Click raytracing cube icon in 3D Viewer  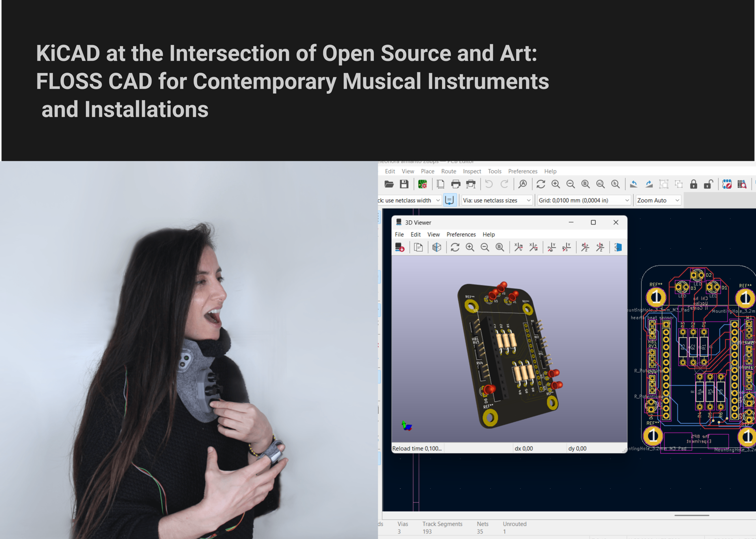coord(437,248)
